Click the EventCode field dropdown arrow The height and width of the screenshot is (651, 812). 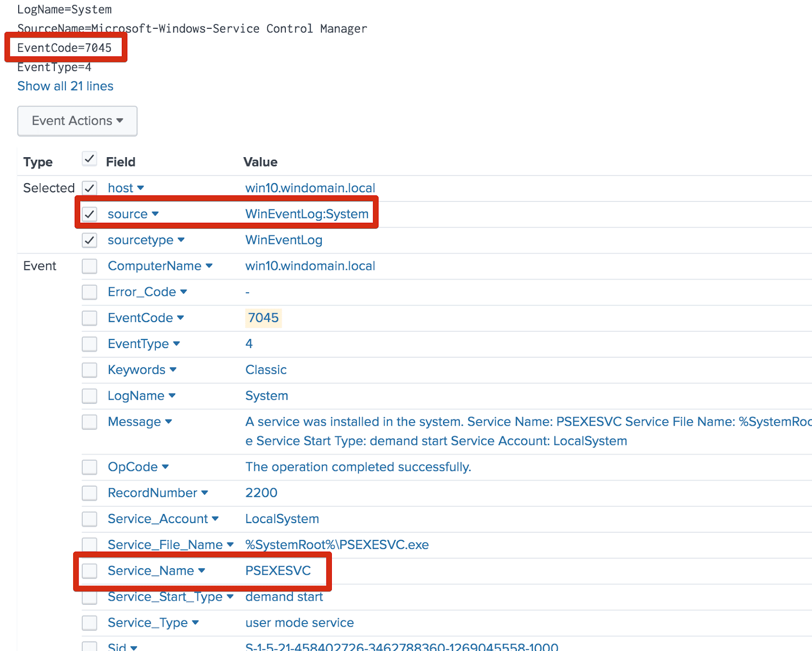click(x=181, y=318)
